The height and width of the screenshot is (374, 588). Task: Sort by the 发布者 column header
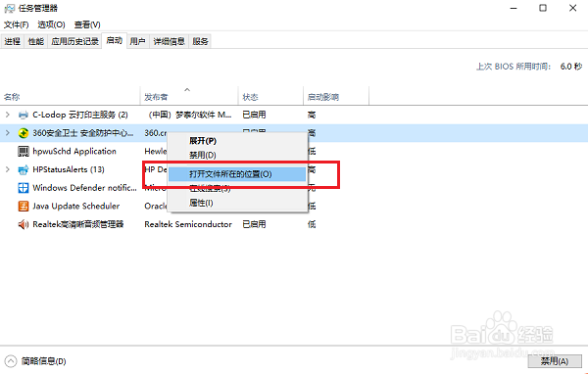pyautogui.click(x=189, y=97)
